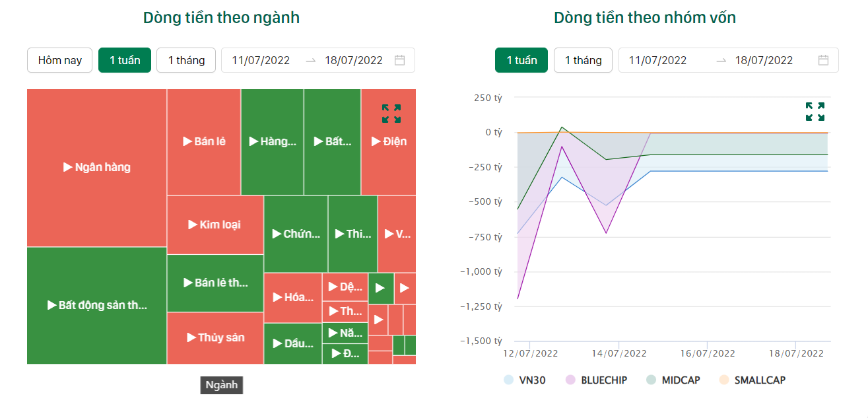Expand the industry treemap to fullscreen

pyautogui.click(x=391, y=113)
